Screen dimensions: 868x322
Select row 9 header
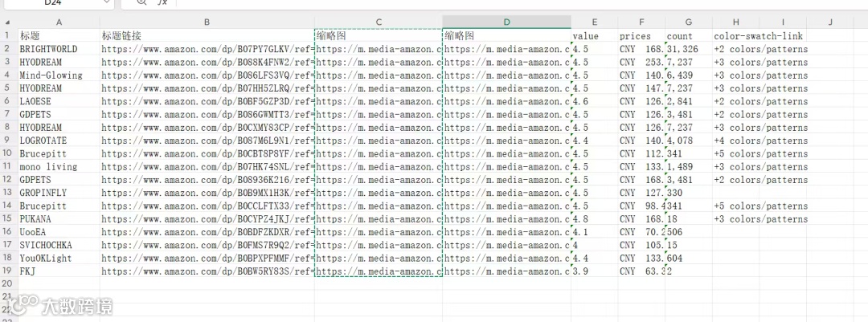click(x=8, y=141)
